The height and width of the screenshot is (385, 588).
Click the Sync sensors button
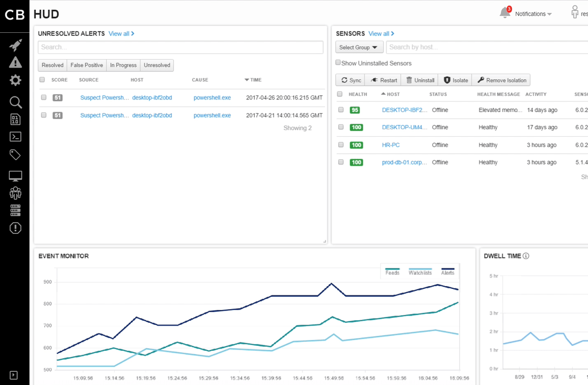[x=351, y=80]
